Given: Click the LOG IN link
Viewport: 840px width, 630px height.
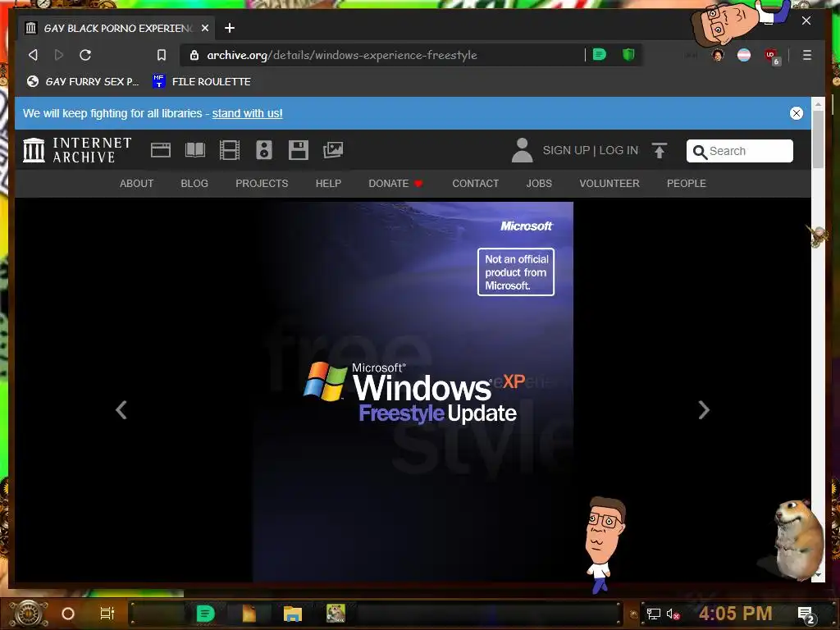Looking at the screenshot, I should (619, 151).
